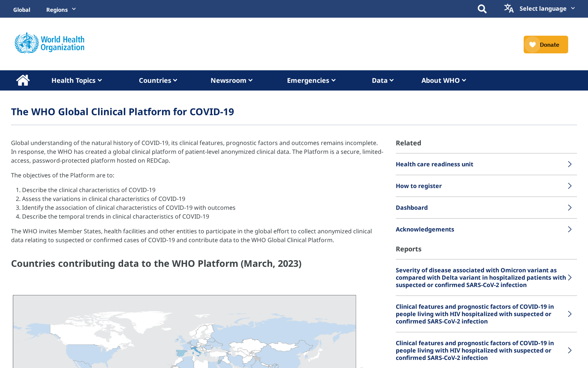Image resolution: width=588 pixels, height=368 pixels.
Task: Open the Countries navigation menu
Action: [158, 80]
